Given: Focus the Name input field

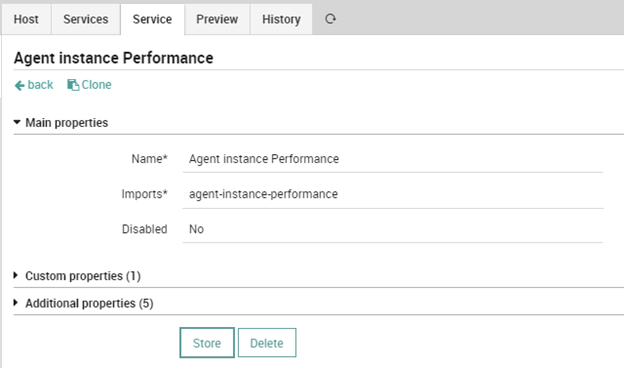Looking at the screenshot, I should (x=393, y=159).
